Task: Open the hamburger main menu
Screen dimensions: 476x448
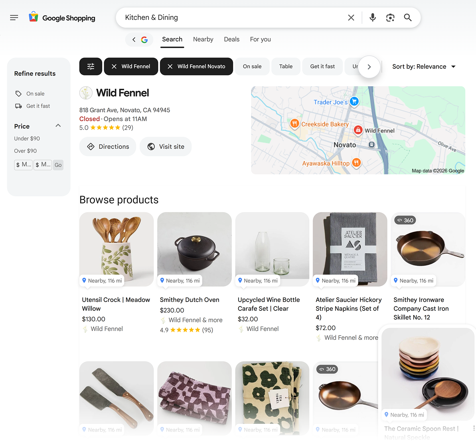Action: (14, 18)
